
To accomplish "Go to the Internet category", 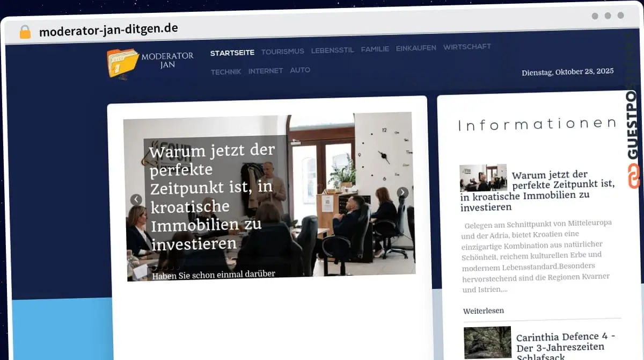I will click(x=266, y=71).
